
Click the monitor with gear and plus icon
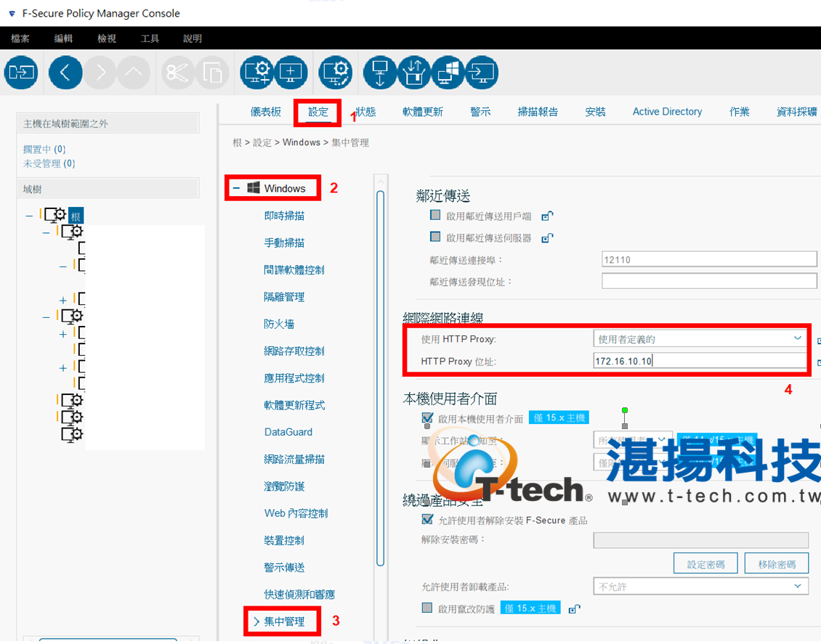(x=256, y=72)
